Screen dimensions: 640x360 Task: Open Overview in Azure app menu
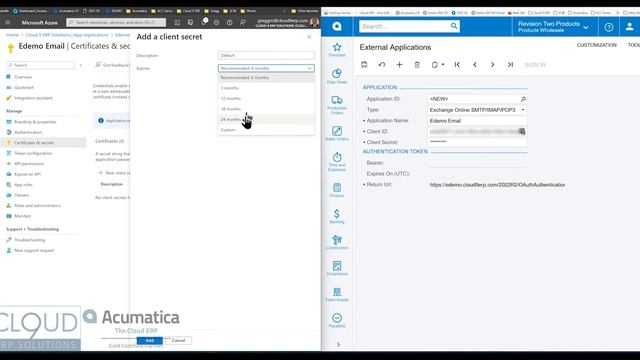(22, 77)
